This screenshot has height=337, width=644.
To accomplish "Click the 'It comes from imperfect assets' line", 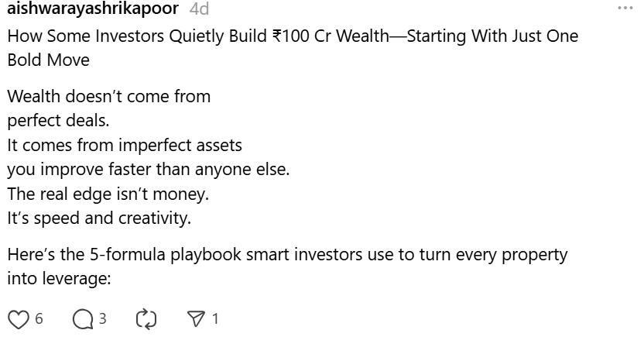I will 125,145.
